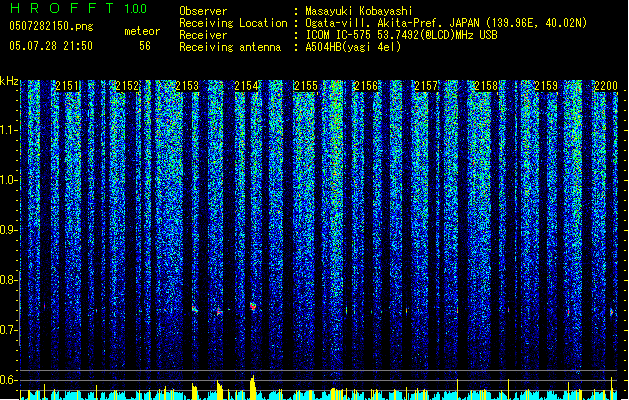Click the 2158 time marker
This screenshot has height=400, width=629.
point(486,86)
